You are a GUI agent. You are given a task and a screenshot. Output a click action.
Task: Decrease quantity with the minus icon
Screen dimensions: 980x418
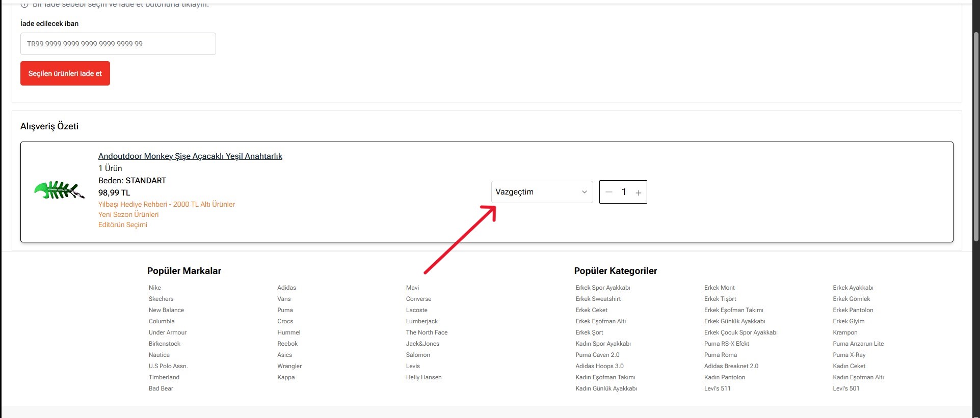click(x=608, y=192)
